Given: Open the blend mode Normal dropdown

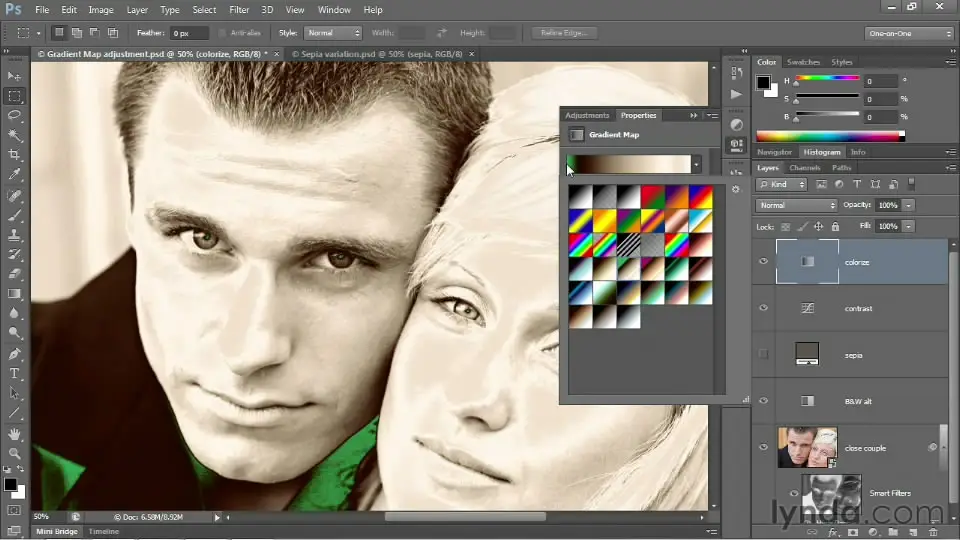Looking at the screenshot, I should click(797, 205).
